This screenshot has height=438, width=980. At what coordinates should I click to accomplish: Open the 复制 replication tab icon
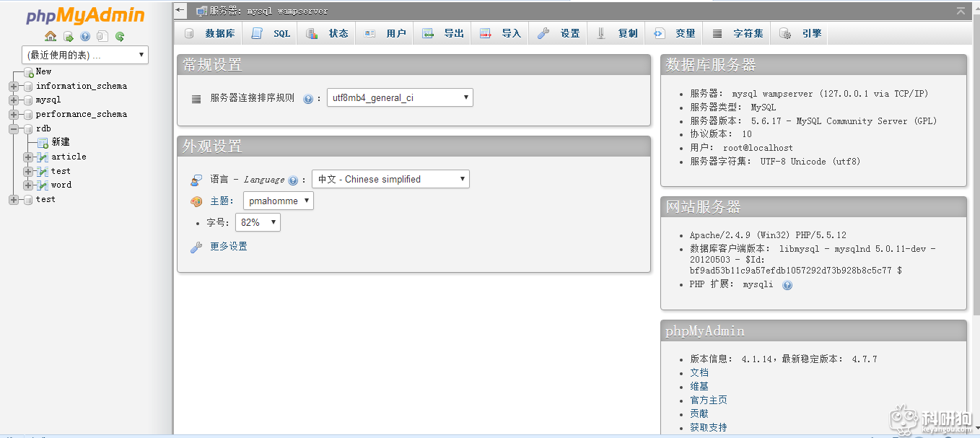pos(601,33)
